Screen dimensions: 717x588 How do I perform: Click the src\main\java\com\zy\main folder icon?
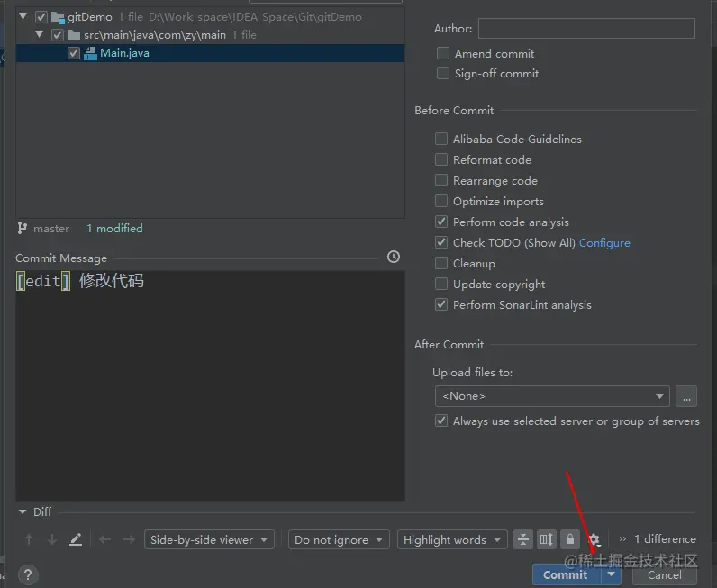[74, 35]
